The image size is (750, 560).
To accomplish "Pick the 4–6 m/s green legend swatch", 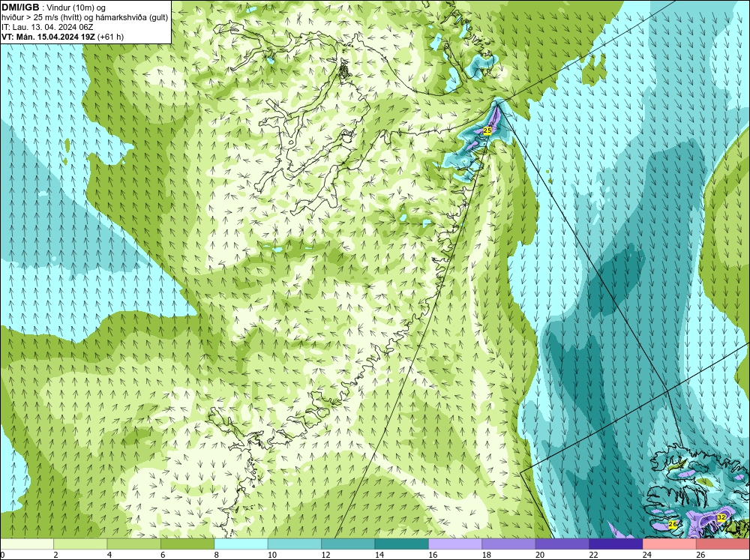I will click(x=134, y=544).
